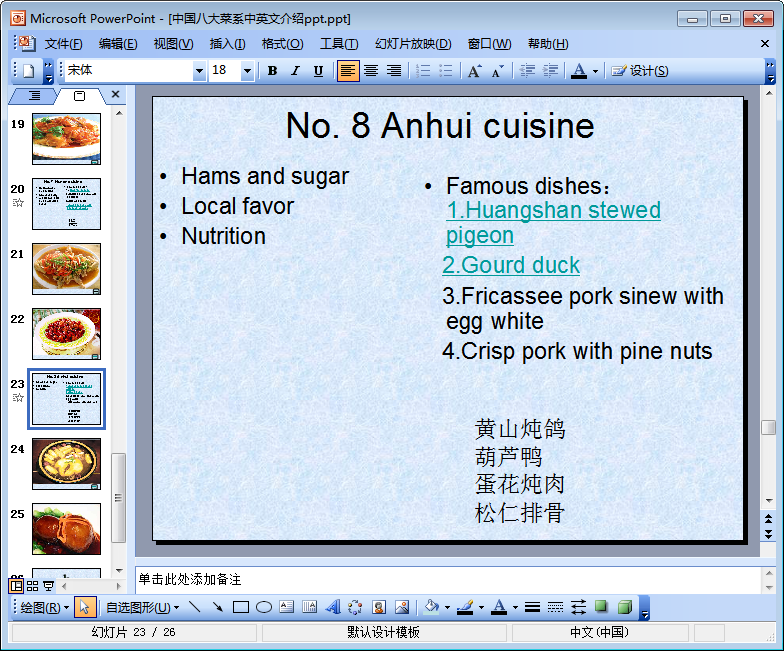784x651 pixels.
Task: Open the 设计(S) design pane
Action: tap(640, 71)
